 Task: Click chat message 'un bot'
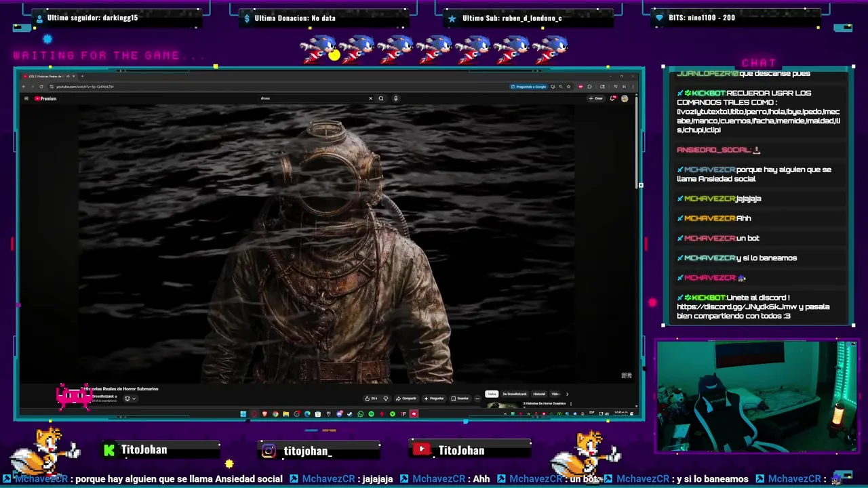tap(748, 239)
